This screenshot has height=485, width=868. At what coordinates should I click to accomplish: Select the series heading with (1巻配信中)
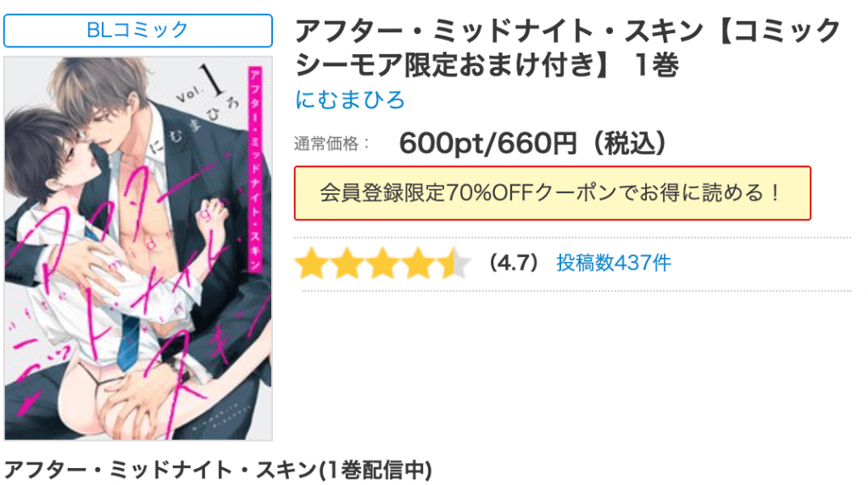click(x=218, y=470)
